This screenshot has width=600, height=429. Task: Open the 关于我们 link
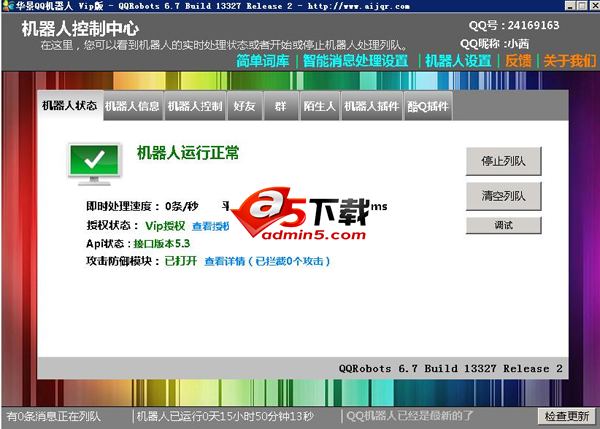[x=569, y=61]
